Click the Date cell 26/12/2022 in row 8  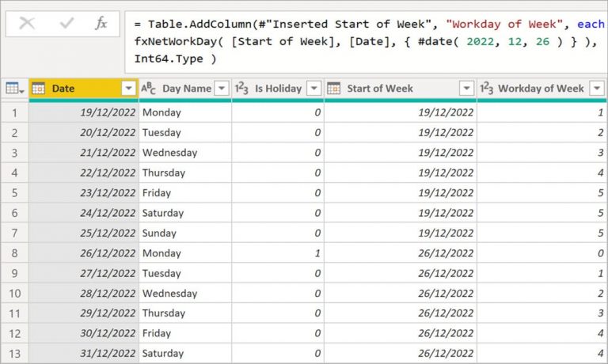coord(84,253)
